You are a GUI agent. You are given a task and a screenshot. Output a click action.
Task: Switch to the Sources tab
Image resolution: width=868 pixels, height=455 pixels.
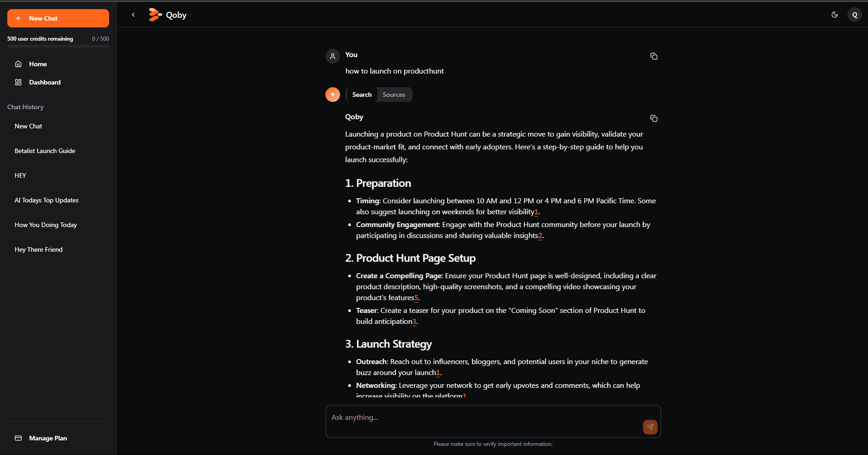(x=394, y=95)
